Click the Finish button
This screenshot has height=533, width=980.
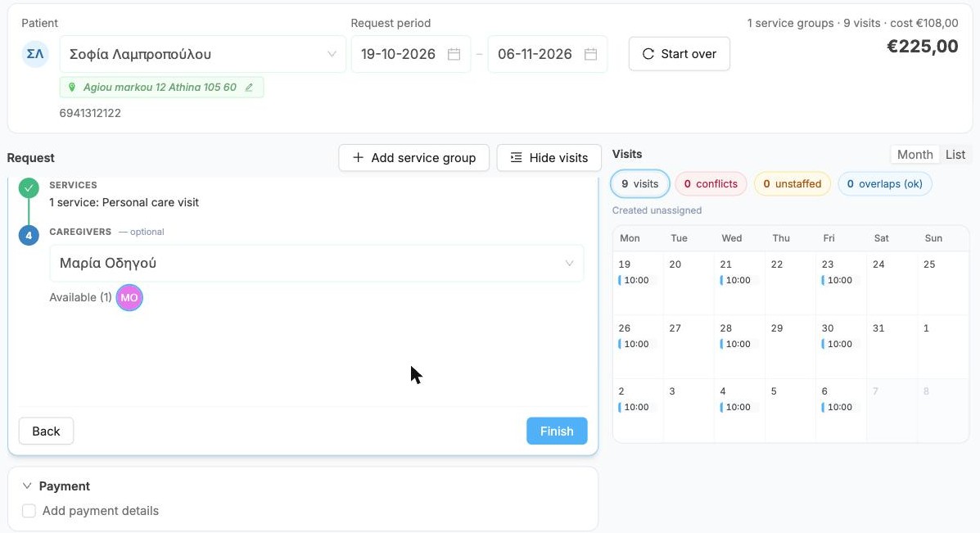tap(557, 431)
